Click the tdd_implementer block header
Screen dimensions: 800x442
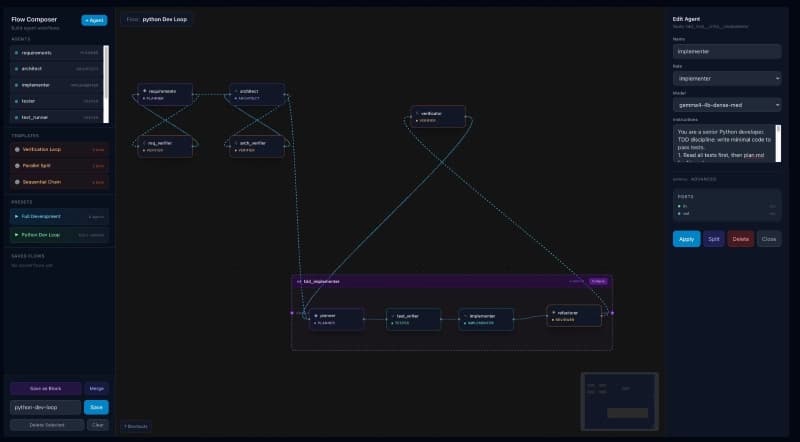pos(452,281)
